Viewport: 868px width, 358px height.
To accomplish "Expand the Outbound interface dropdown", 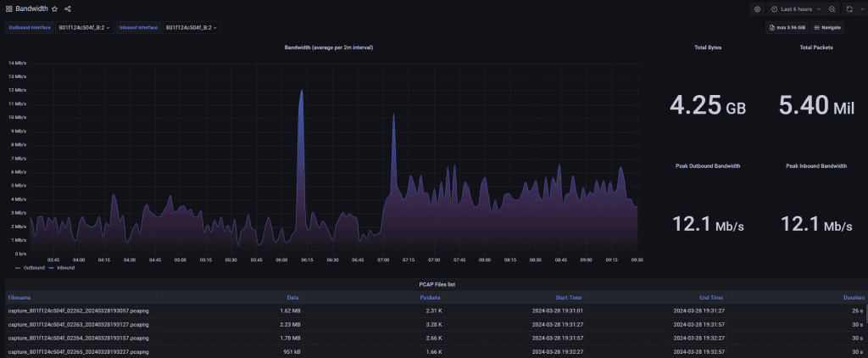I will coord(85,27).
